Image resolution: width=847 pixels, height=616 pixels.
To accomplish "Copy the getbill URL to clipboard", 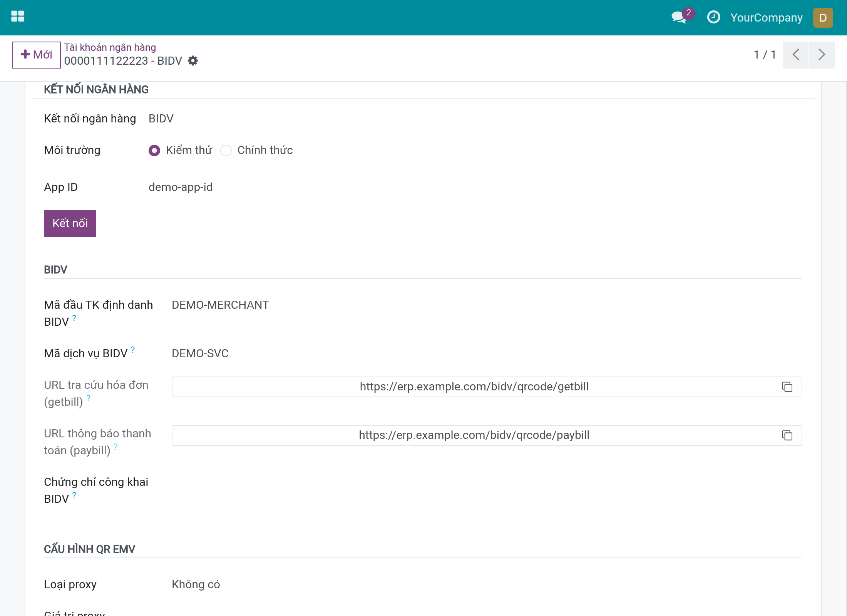I will (787, 387).
